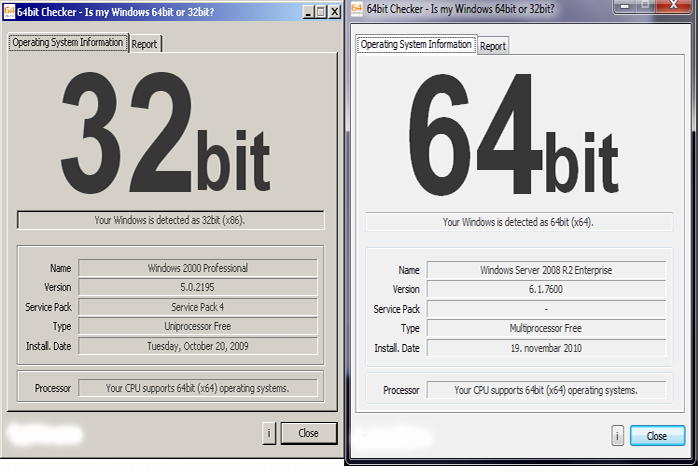Image resolution: width=700 pixels, height=472 pixels.
Task: Click 'Install. Date' label in the 32bit window
Action: click(x=48, y=346)
